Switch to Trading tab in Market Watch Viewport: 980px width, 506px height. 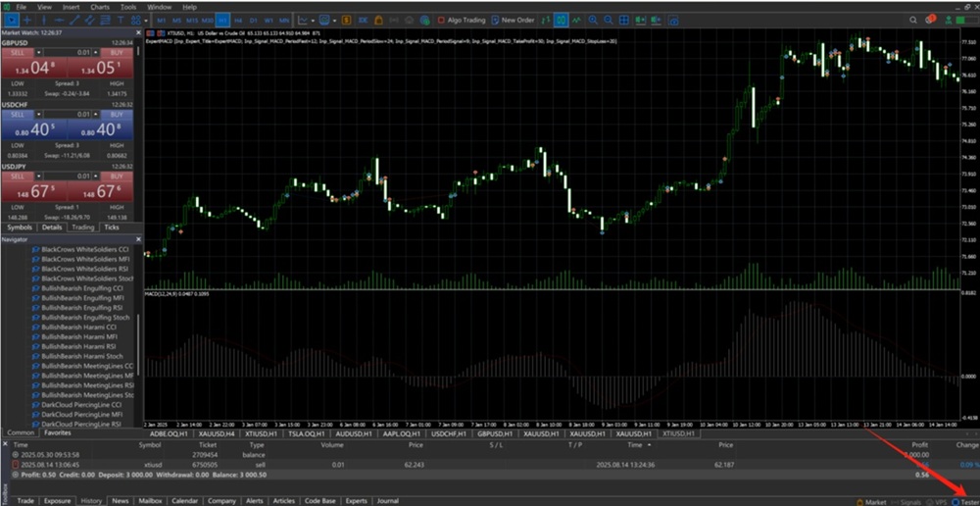pos(82,228)
